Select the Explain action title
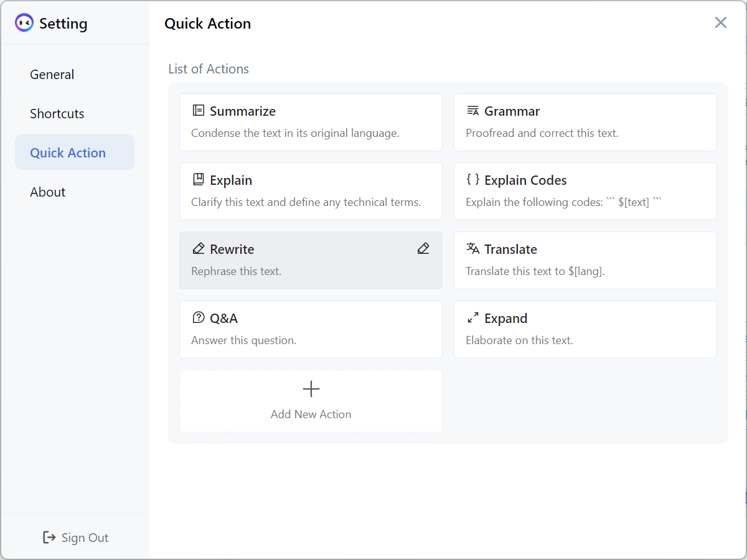The height and width of the screenshot is (560, 747). click(x=231, y=180)
